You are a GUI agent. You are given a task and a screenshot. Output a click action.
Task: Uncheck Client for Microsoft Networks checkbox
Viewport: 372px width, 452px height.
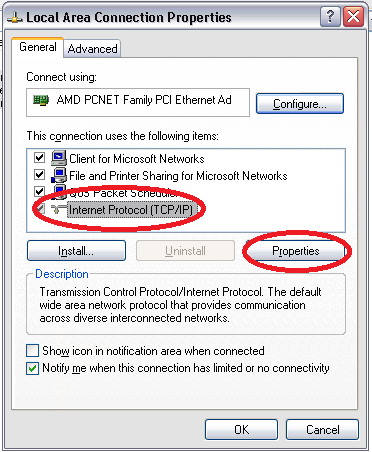40,157
